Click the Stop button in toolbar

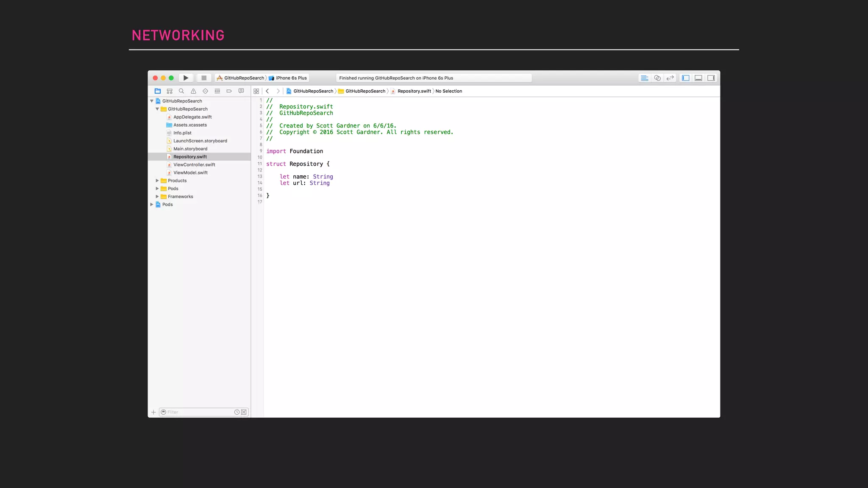pyautogui.click(x=204, y=78)
